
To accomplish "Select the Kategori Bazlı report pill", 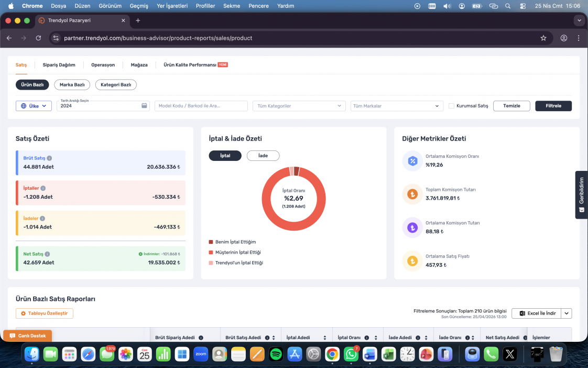I will point(116,85).
